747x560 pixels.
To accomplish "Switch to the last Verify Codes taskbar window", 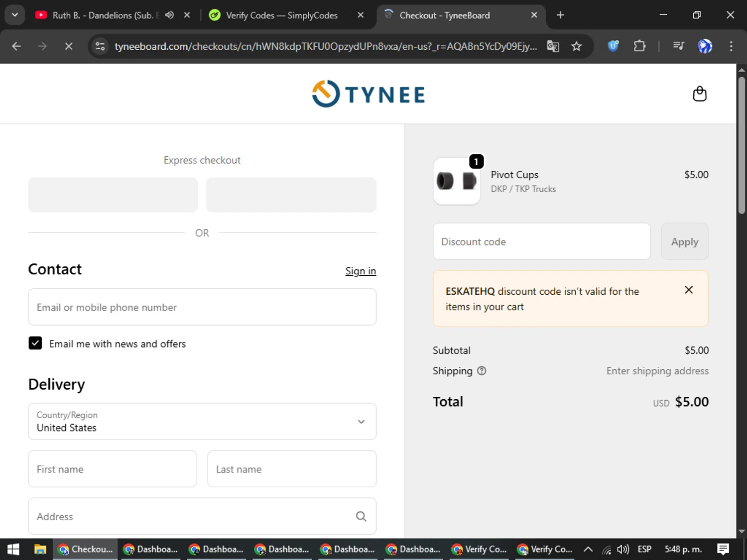I will (x=545, y=549).
